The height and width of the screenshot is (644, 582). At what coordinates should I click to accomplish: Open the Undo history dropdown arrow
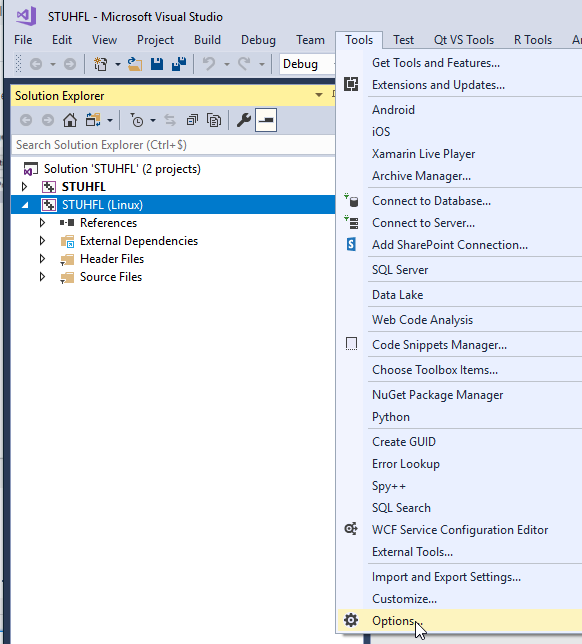(226, 64)
